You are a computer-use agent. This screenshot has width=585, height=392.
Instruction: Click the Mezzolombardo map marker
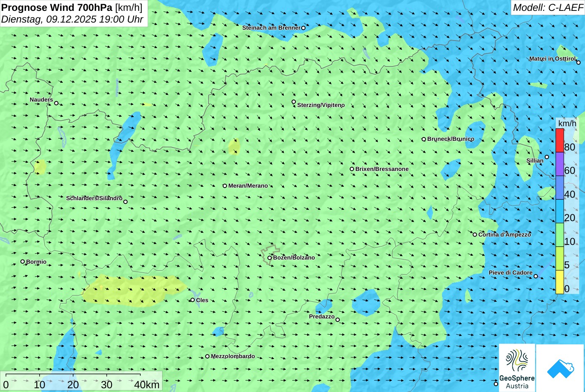coord(207,356)
